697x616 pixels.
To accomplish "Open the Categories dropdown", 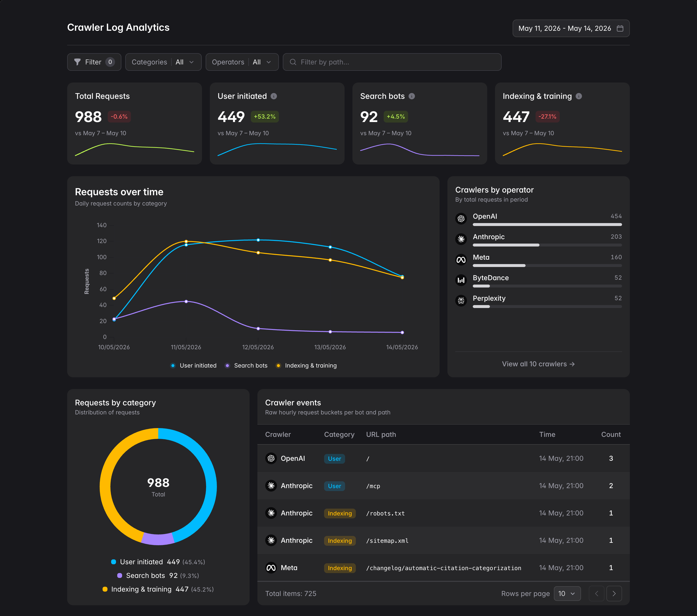I will coord(163,62).
